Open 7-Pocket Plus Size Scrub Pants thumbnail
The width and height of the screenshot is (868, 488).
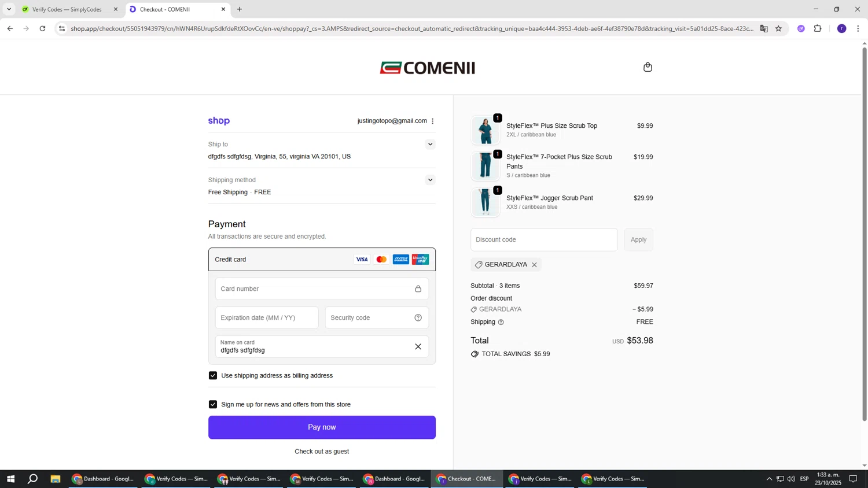click(485, 166)
